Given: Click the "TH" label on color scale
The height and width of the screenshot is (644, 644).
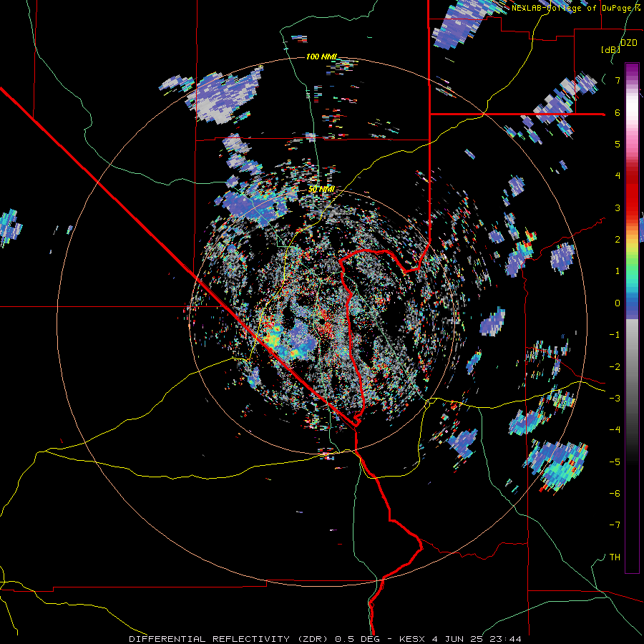Looking at the screenshot, I should pyautogui.click(x=615, y=557).
